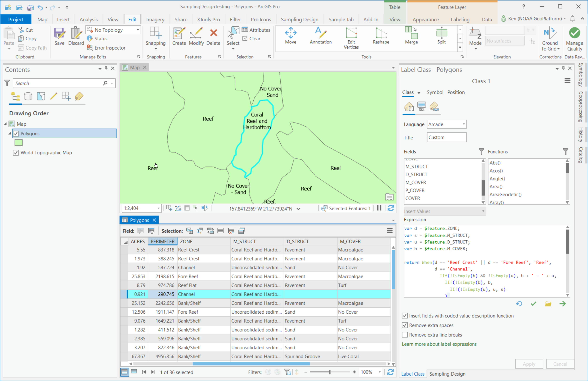Open the Error Inspector

tap(106, 48)
